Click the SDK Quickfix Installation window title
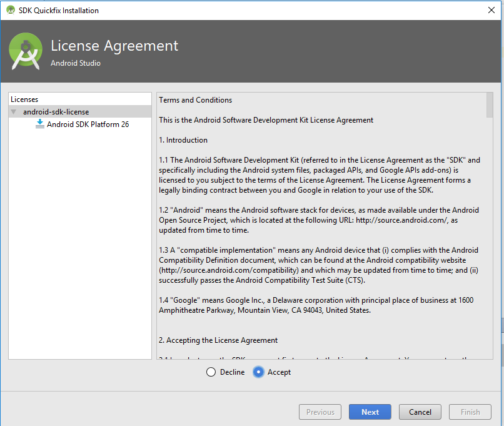Viewport: 504px width, 426px height. 59,11
